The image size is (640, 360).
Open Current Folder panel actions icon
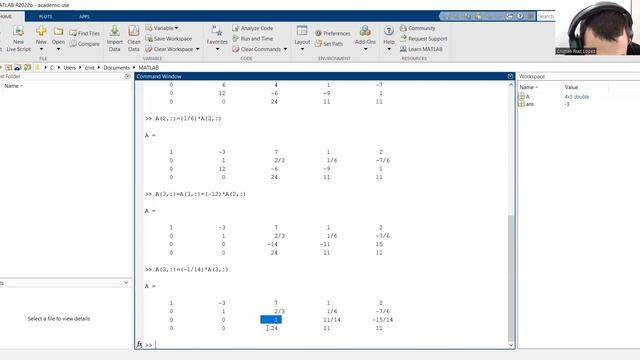pyautogui.click(x=127, y=76)
